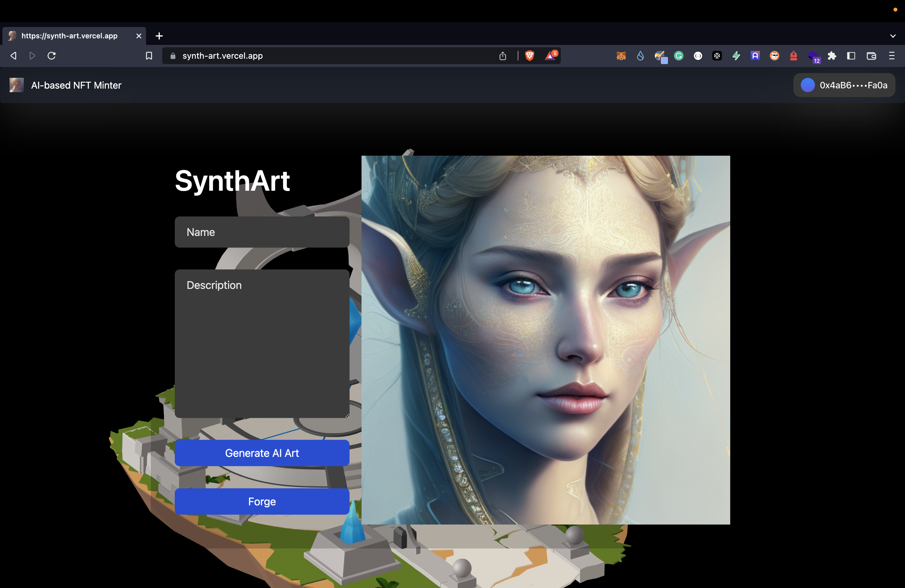Open connected wallet 0x4aB6····Fa0a menu
Screen dimensions: 905x588
point(844,85)
